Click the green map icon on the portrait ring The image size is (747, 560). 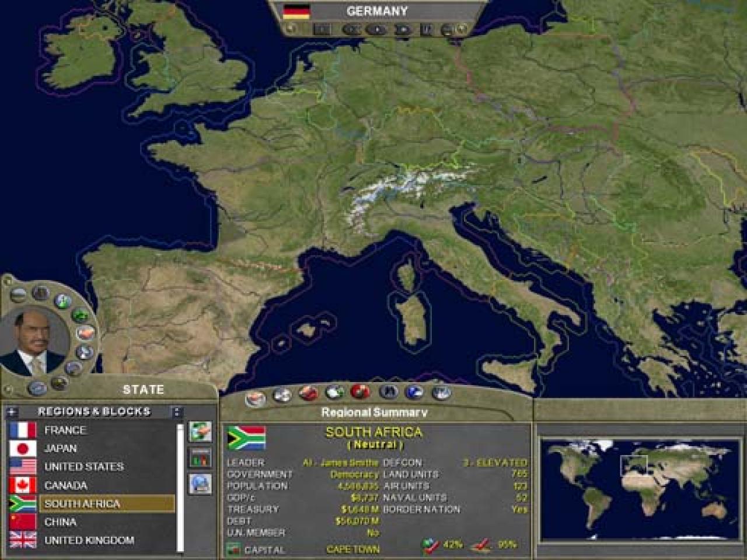click(x=80, y=316)
